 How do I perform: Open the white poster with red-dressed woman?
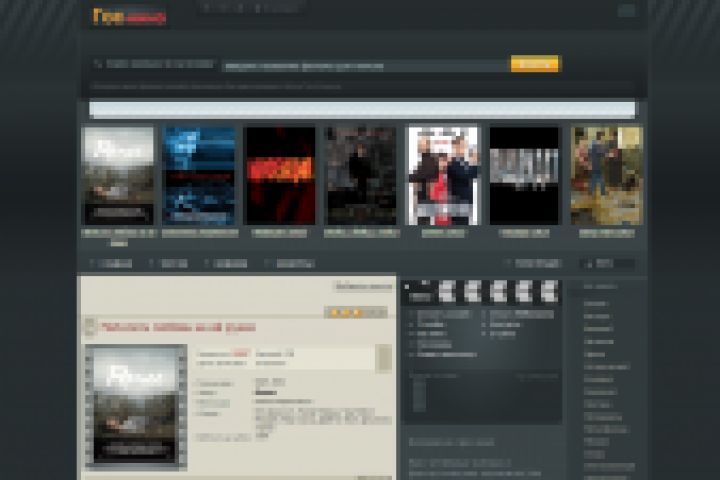tap(443, 176)
